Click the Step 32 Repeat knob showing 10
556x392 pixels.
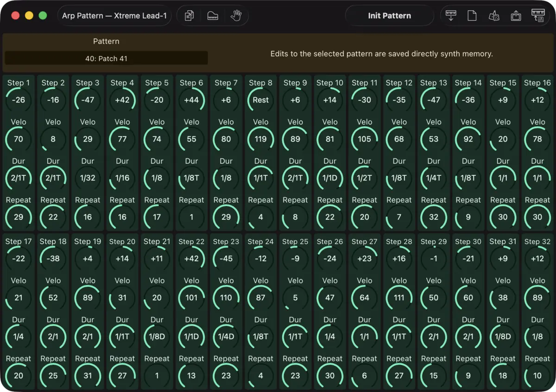coord(537,376)
